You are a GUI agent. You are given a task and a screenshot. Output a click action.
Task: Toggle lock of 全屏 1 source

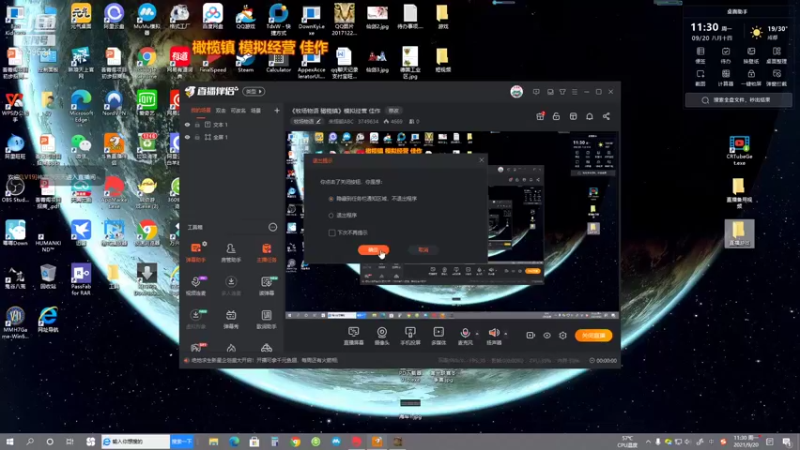[197, 137]
